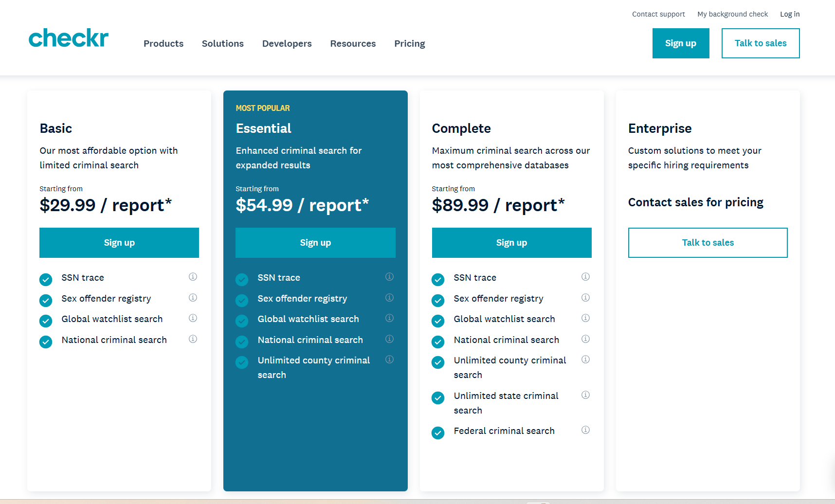The height and width of the screenshot is (504, 835).
Task: View info tooltip for Complete Global watchlist search
Action: [586, 318]
